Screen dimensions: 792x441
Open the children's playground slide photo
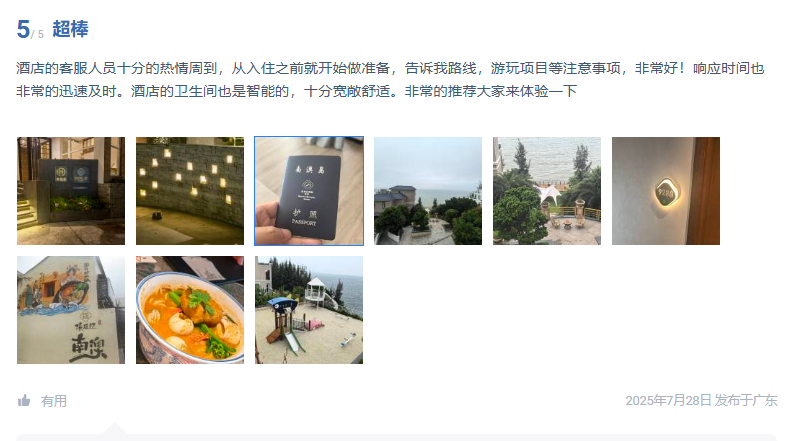click(309, 310)
